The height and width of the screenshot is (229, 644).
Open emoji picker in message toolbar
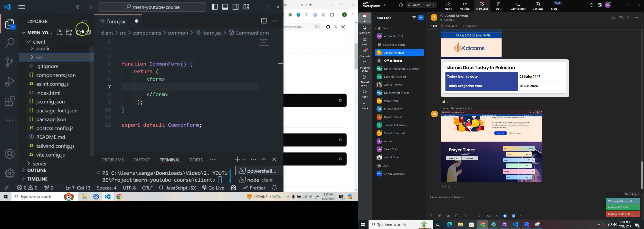point(440,216)
